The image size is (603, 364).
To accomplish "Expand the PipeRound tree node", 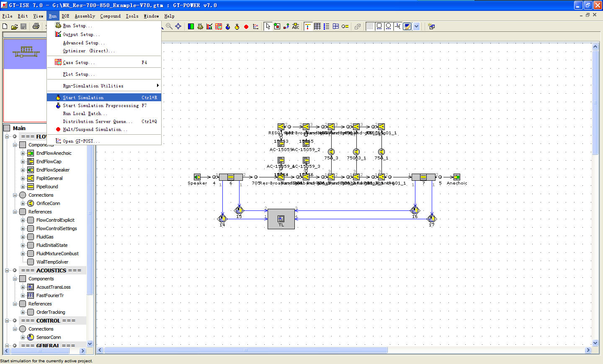I will point(23,187).
